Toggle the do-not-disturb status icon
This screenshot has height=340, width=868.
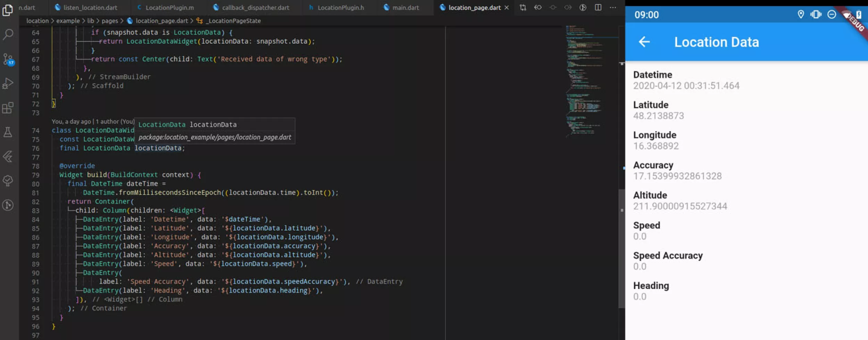tap(831, 14)
